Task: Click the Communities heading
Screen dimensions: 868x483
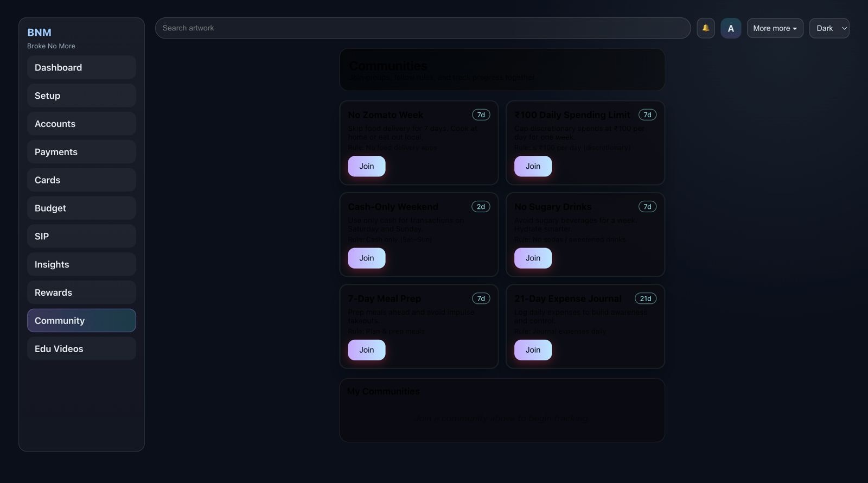Action: (x=388, y=66)
